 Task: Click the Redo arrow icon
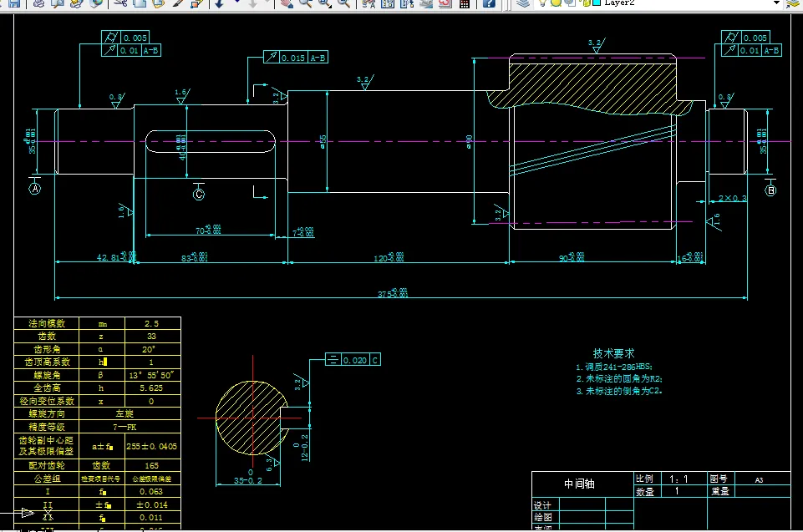253,3
